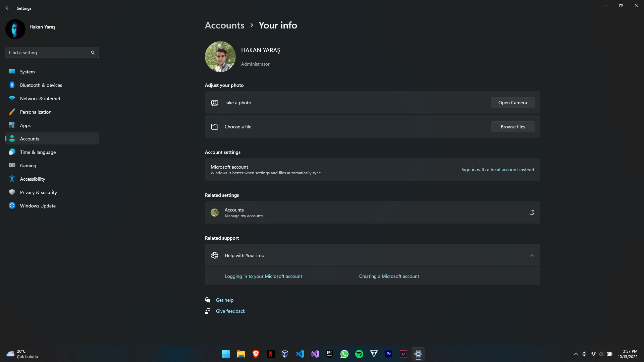Image resolution: width=644 pixels, height=362 pixels.
Task: Open Netflix from the taskbar
Action: (x=270, y=354)
